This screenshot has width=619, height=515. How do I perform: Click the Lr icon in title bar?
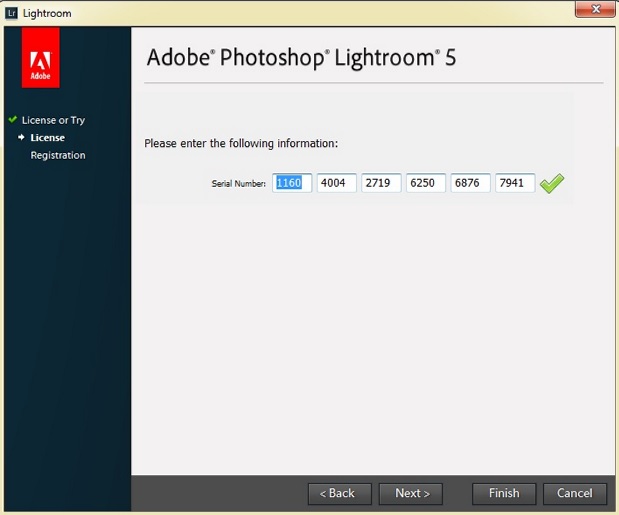pyautogui.click(x=11, y=13)
